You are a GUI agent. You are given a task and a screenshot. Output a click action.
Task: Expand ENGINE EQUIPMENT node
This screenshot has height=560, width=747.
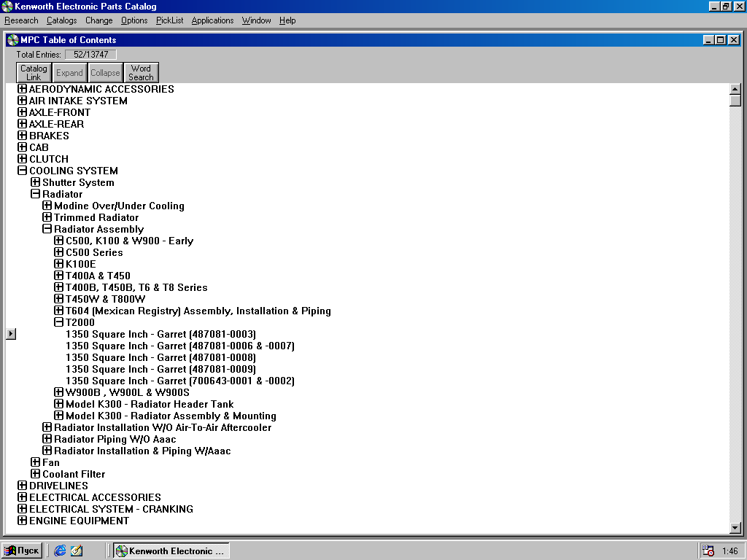pyautogui.click(x=22, y=521)
